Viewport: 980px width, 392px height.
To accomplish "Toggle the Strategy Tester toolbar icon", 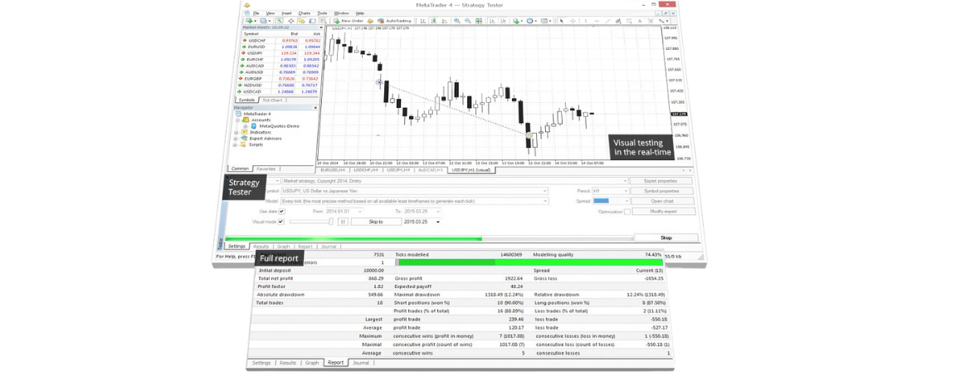I will [323, 21].
